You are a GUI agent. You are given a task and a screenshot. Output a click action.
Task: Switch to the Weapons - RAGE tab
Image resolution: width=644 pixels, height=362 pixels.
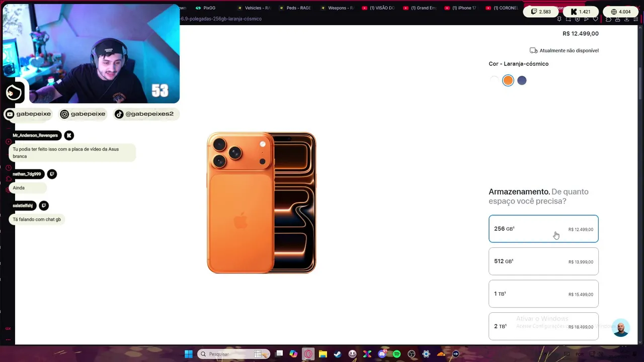pyautogui.click(x=337, y=8)
